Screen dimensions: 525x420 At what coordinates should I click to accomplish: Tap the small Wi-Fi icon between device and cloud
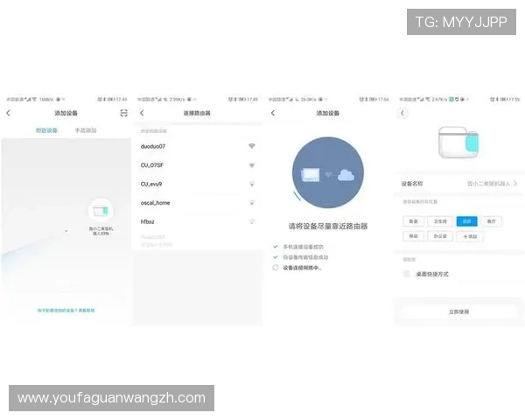click(x=329, y=174)
